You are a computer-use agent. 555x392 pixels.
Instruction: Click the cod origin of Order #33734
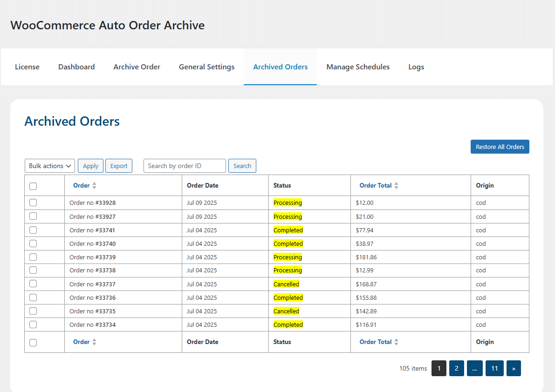(x=480, y=324)
